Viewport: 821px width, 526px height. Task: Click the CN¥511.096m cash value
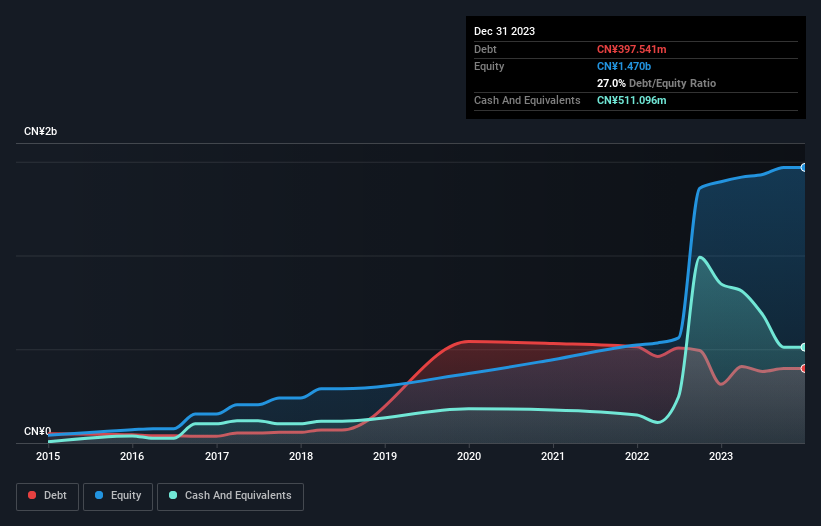pos(631,100)
